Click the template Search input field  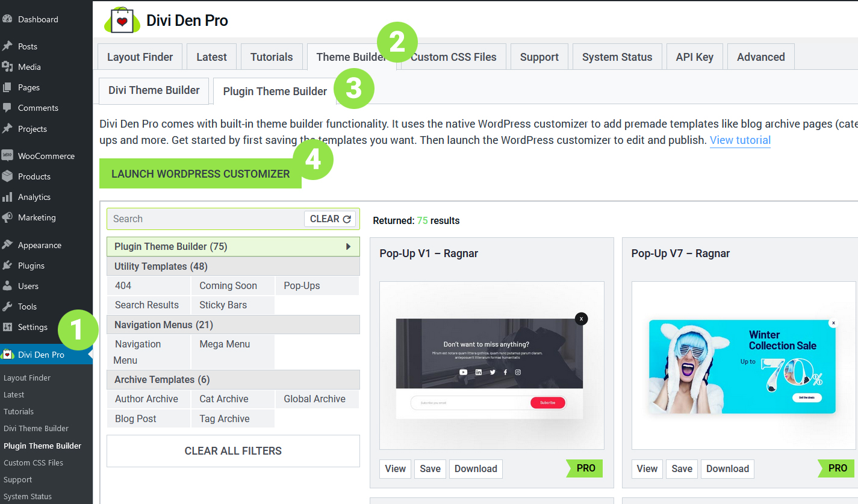click(x=205, y=219)
